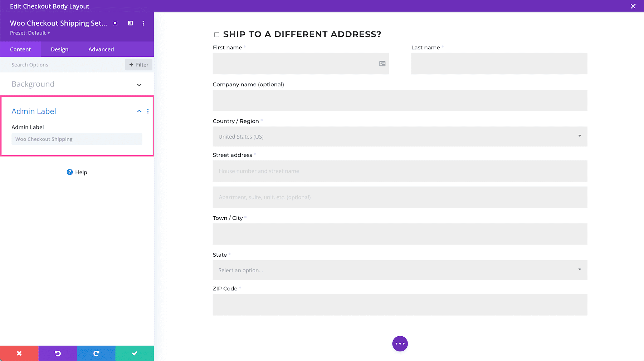Screen dimensions: 644x361
Task: Close the Edit Checkout Body Layout modal
Action: click(x=633, y=6)
